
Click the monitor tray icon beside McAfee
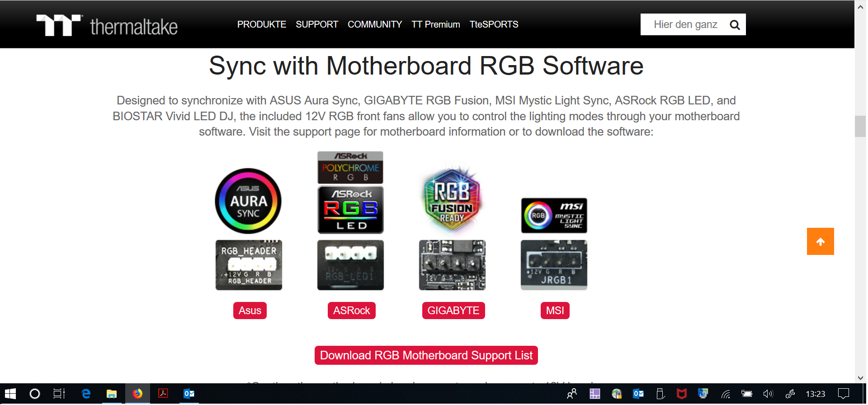click(x=703, y=394)
